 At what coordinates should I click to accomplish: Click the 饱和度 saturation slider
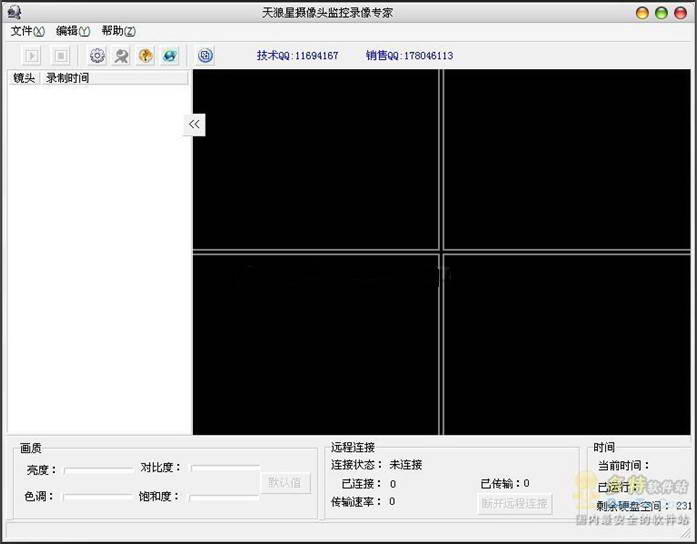(x=224, y=496)
